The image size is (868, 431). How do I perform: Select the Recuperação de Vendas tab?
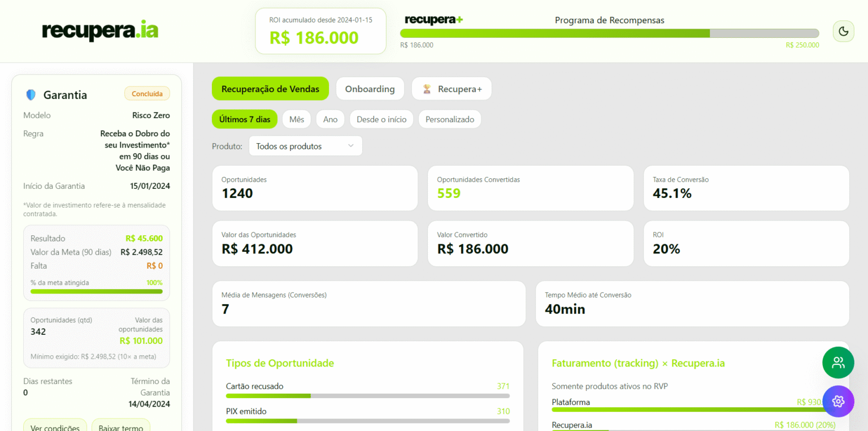270,89
